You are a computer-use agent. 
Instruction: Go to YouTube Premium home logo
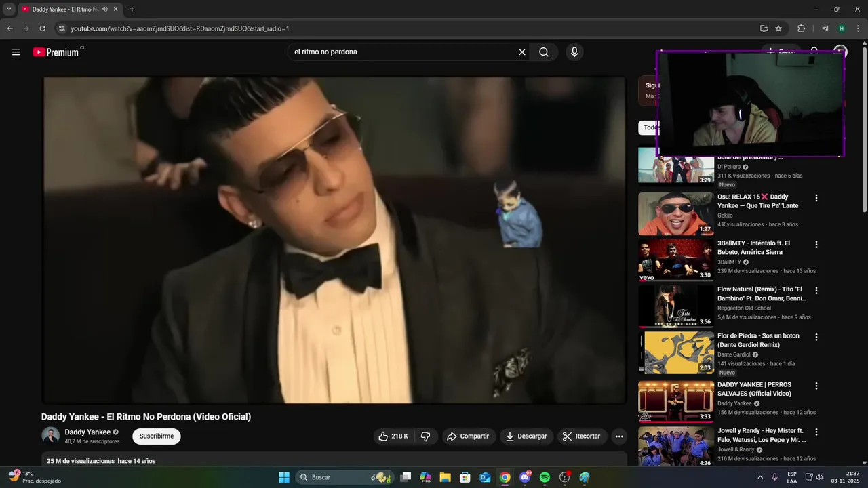pos(56,52)
